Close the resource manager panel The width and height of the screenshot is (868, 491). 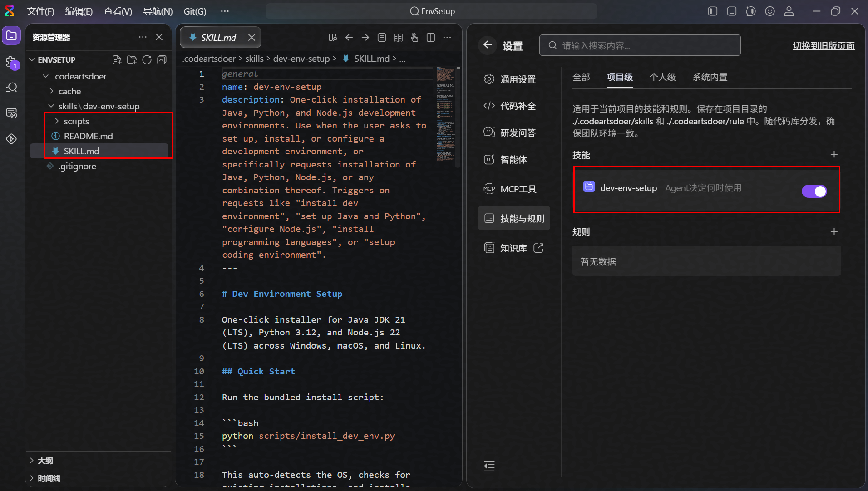pos(159,37)
